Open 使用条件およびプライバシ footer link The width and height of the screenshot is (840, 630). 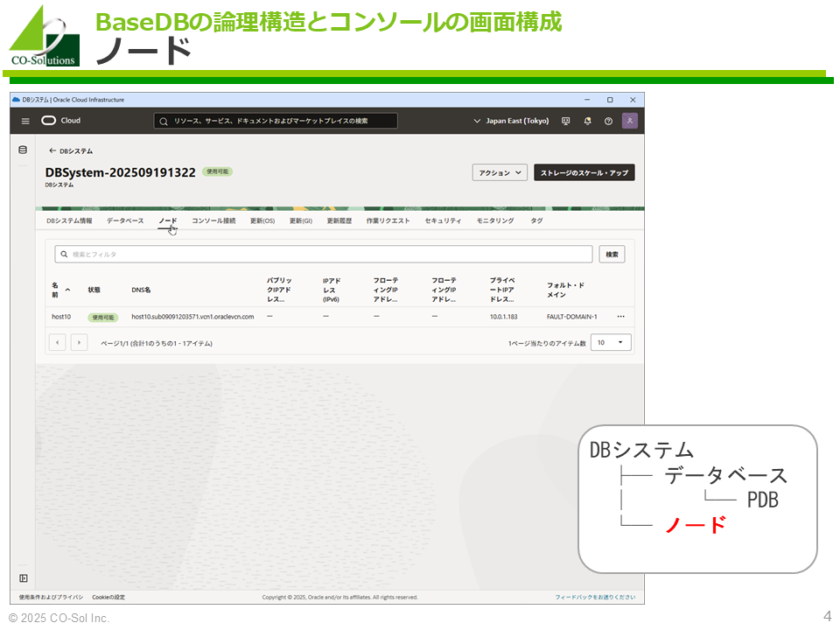[51, 597]
